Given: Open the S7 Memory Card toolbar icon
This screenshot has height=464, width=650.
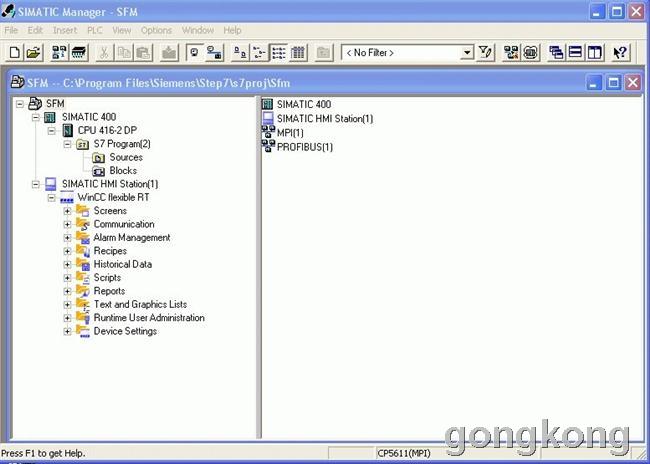Looking at the screenshot, I should [x=79, y=53].
